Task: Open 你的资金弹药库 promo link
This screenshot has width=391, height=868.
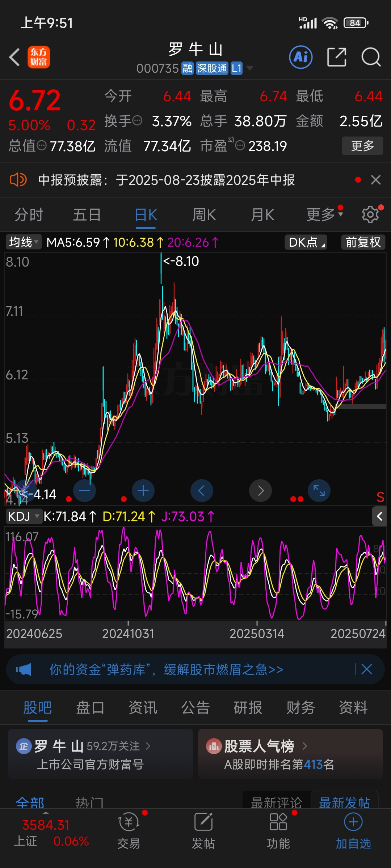Action: coord(167,669)
